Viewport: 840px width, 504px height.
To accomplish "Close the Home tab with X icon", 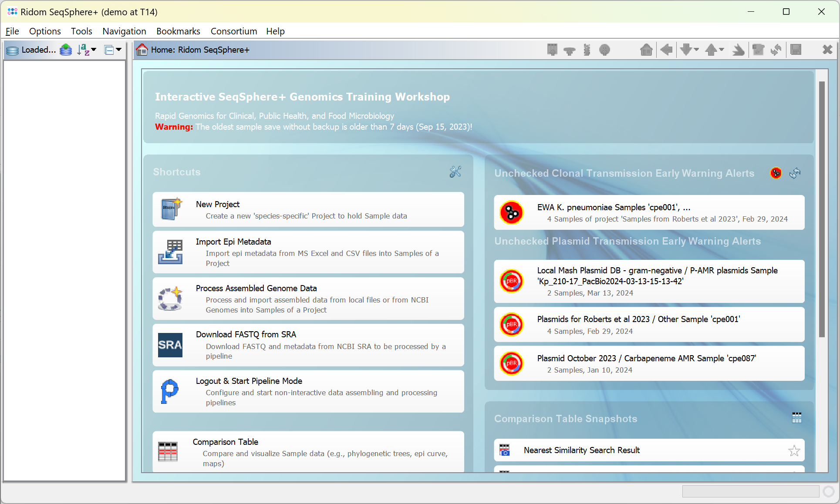I will coord(827,50).
